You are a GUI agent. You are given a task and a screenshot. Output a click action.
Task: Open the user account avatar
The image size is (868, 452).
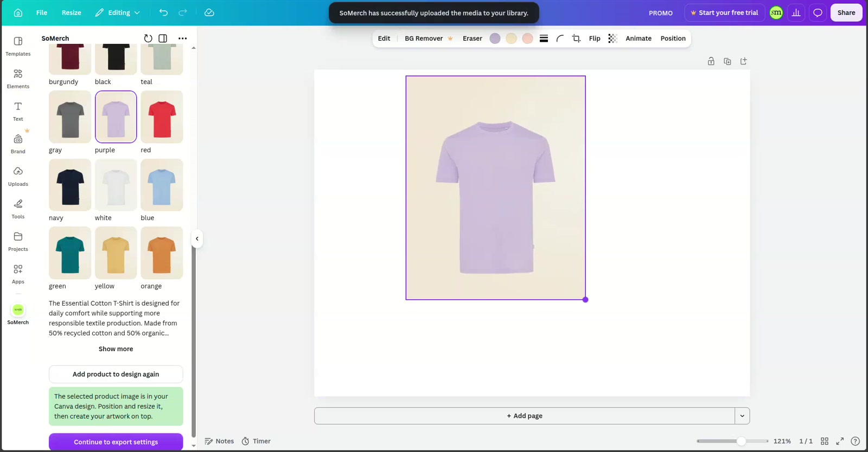tap(776, 12)
